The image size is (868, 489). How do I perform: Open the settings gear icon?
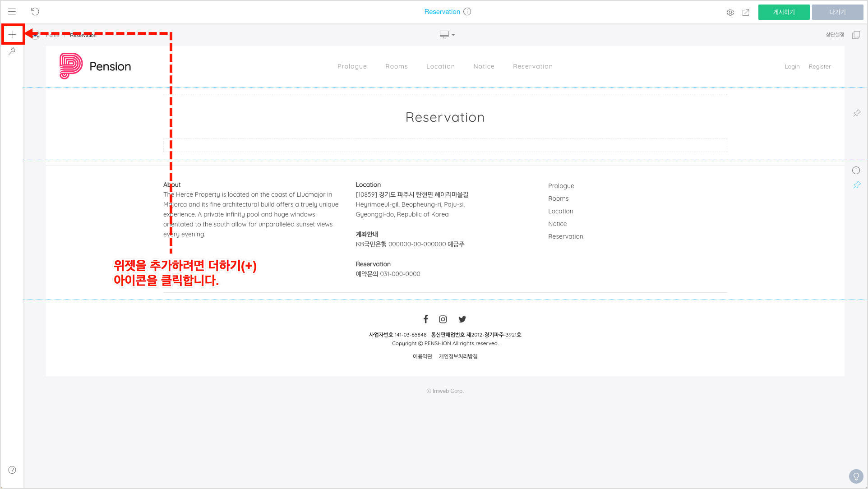coord(730,13)
